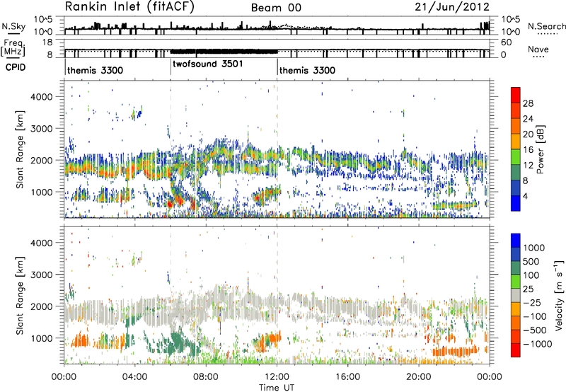Click the date '21/Jun/2012'

452,7
